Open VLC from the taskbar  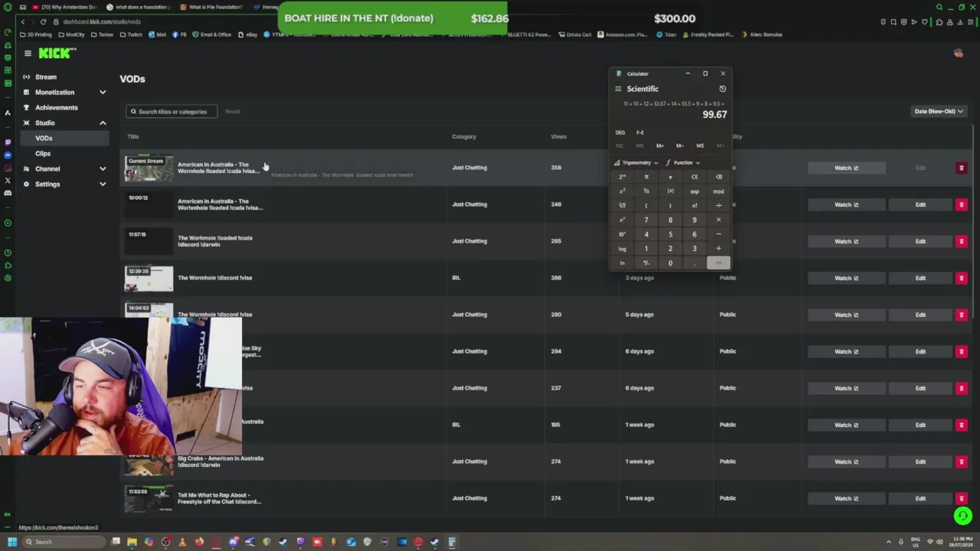pos(183,542)
